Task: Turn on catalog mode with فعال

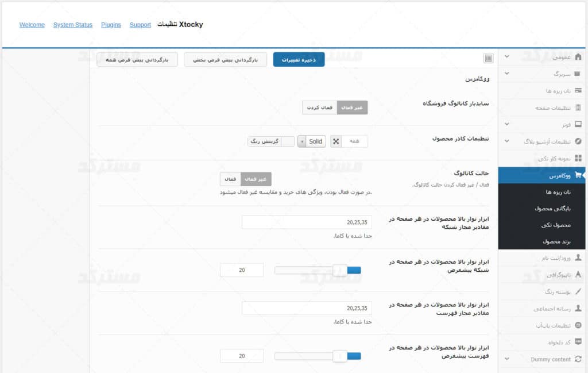Action: [x=230, y=179]
